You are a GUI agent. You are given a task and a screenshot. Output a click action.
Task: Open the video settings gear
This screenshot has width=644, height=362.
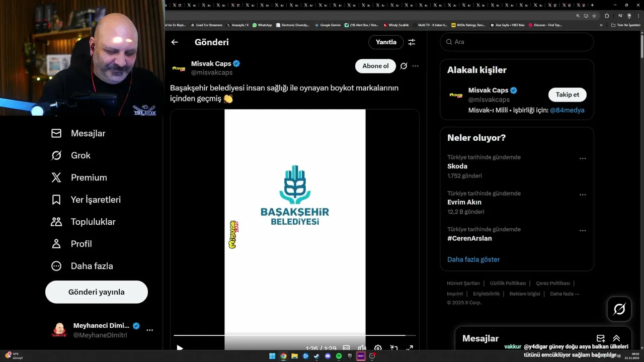(378, 348)
